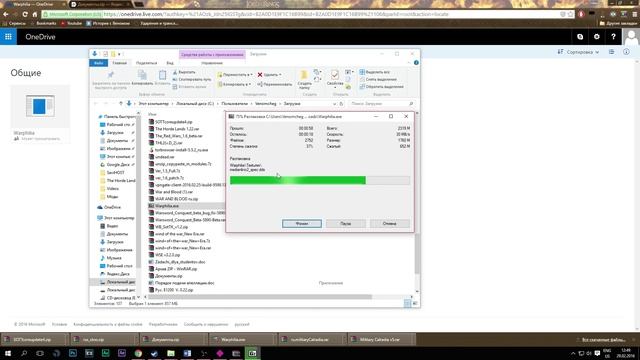640x360 pixels.
Task: Click the Вставить ribbon icon
Action: pyautogui.click(x=162, y=78)
